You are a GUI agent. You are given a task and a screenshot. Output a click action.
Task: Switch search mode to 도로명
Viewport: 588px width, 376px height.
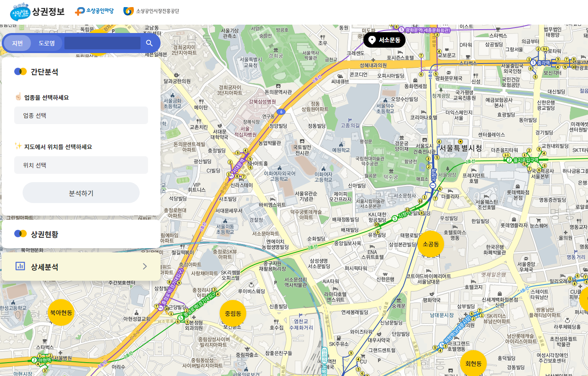[46, 43]
